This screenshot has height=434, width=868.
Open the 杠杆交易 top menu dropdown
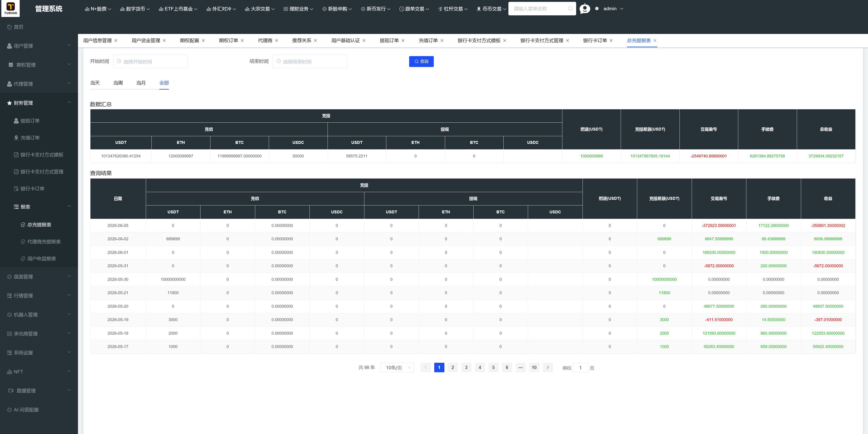(453, 9)
